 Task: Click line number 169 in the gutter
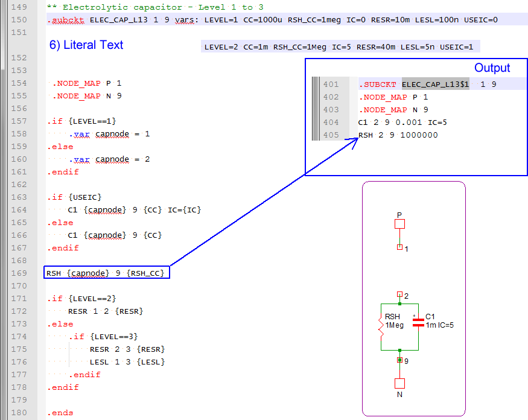(x=20, y=273)
